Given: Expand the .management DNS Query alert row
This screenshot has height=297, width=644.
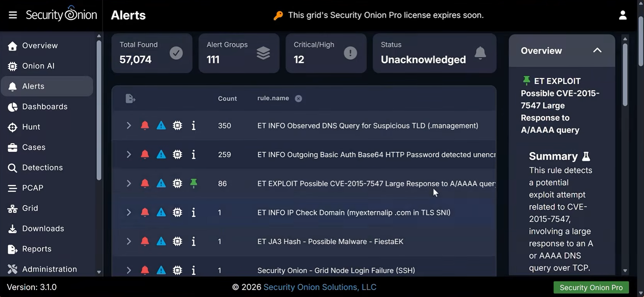Looking at the screenshot, I should click(128, 125).
